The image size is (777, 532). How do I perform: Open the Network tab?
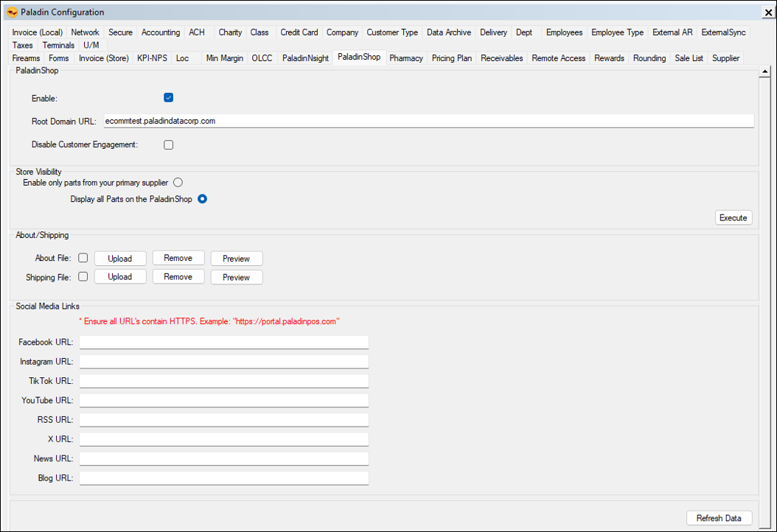click(x=86, y=32)
